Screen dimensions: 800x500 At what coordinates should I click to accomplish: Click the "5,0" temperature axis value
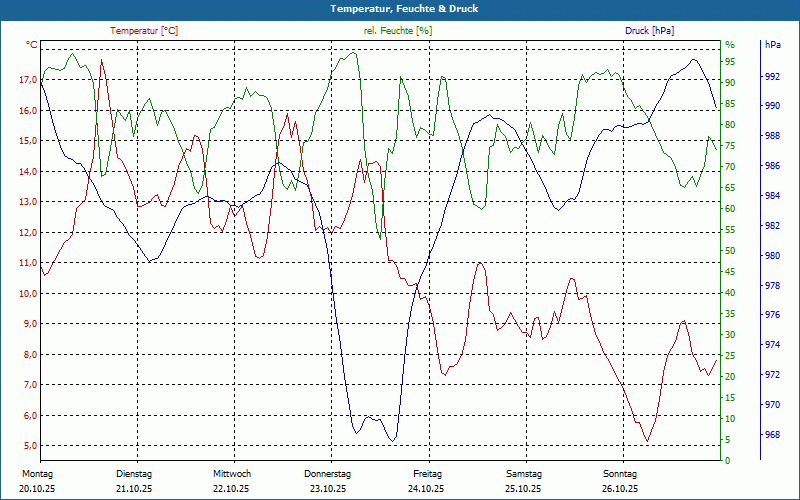[x=30, y=446]
